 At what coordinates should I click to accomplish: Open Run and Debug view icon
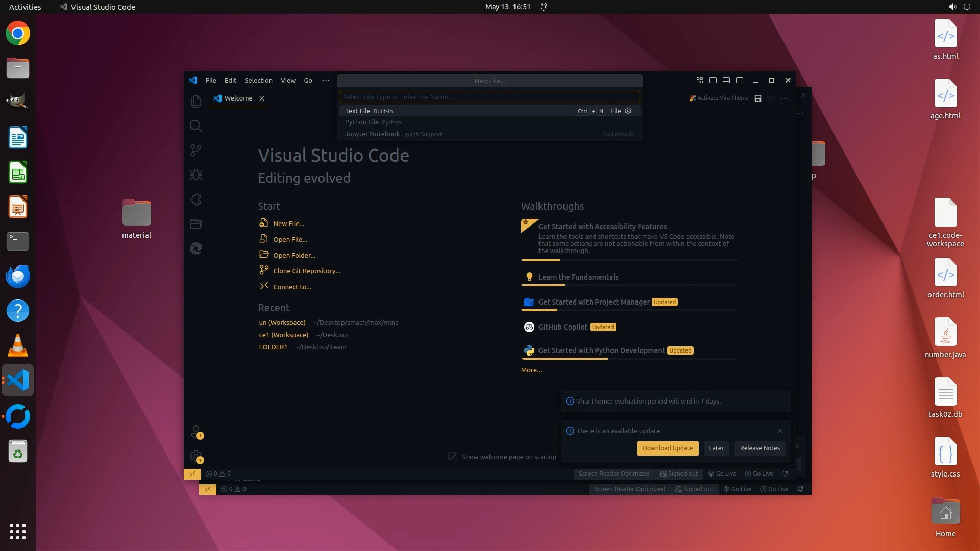(x=196, y=175)
